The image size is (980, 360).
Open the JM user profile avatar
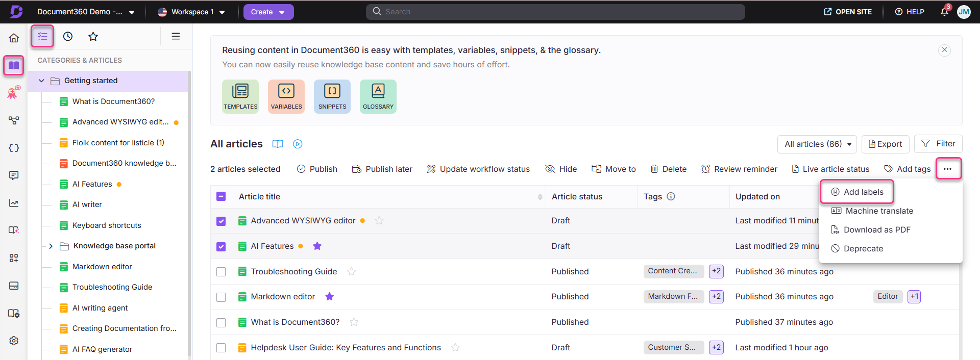[964, 12]
